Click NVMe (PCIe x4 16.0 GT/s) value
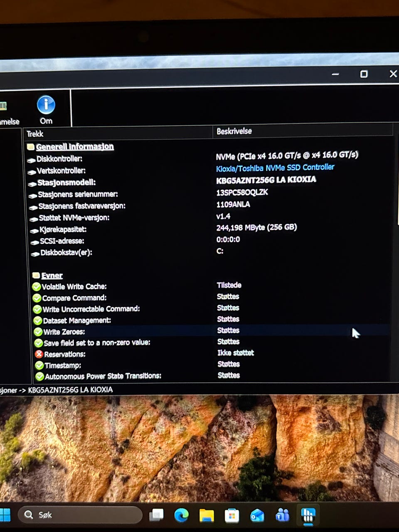The height and width of the screenshot is (532, 399). click(x=287, y=156)
